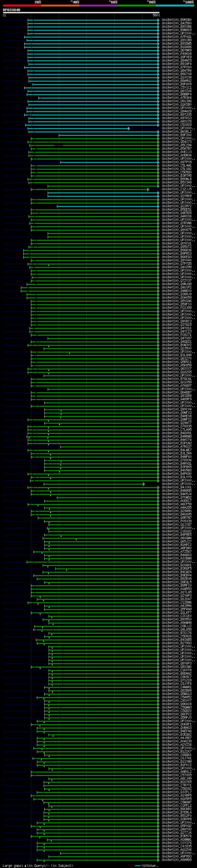Select hit label UniRef100_A7RU37
The height and width of the screenshot is (868, 197).
coord(177,446)
